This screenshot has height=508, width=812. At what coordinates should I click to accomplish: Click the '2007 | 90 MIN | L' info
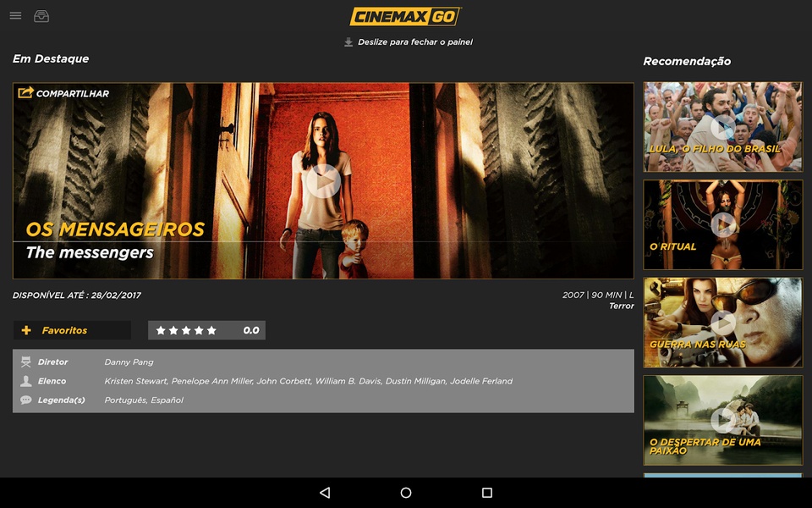[598, 295]
